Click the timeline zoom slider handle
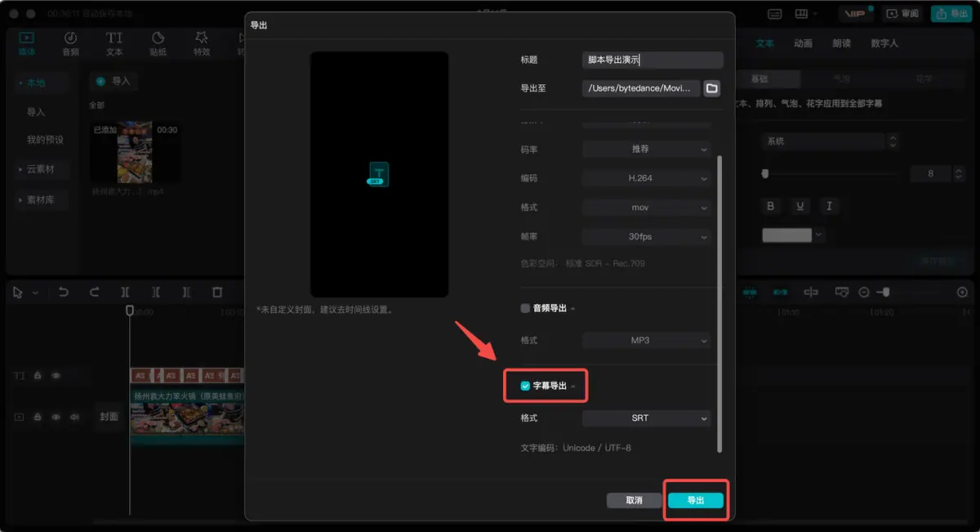The width and height of the screenshot is (980, 532). click(884, 292)
